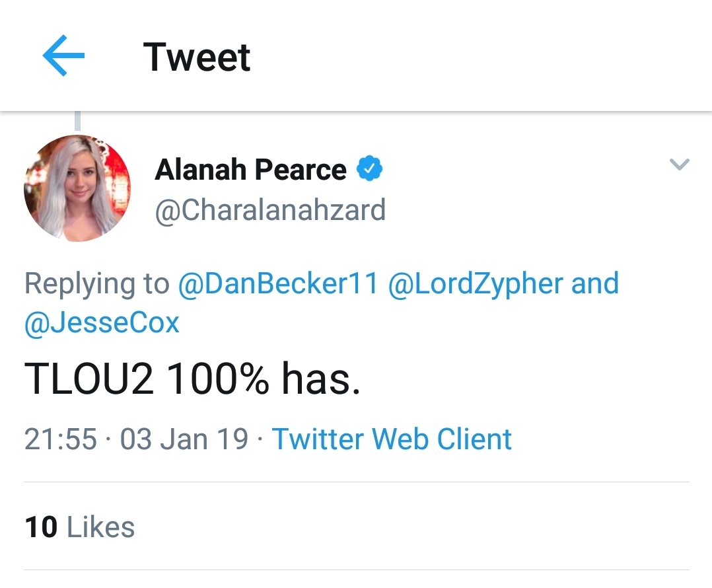
Task: Click the Twitter Web Client source link
Action: click(x=392, y=439)
